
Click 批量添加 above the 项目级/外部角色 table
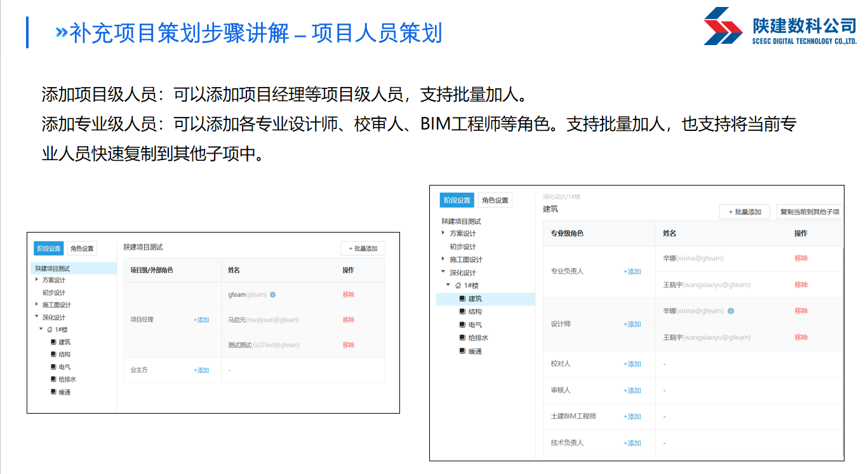(363, 248)
